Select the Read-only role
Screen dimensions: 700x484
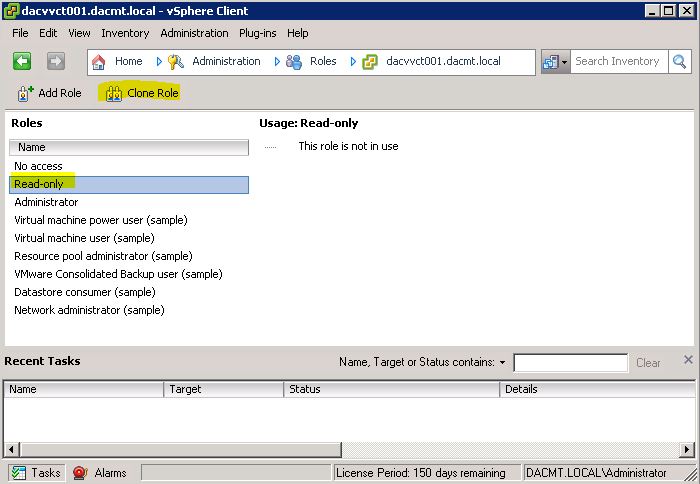click(129, 184)
